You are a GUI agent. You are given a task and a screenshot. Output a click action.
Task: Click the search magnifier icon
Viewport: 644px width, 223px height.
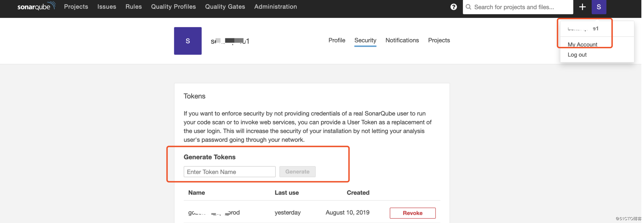469,7
